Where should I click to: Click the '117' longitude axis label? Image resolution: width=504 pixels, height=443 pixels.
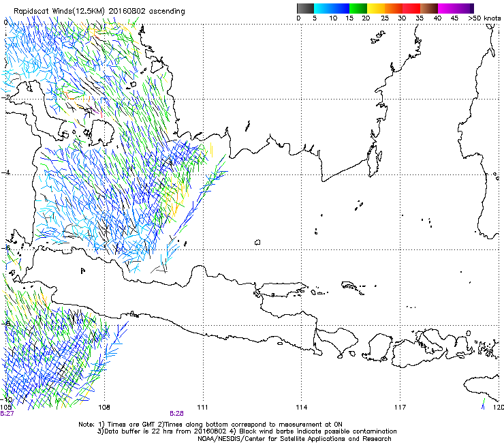[400, 408]
